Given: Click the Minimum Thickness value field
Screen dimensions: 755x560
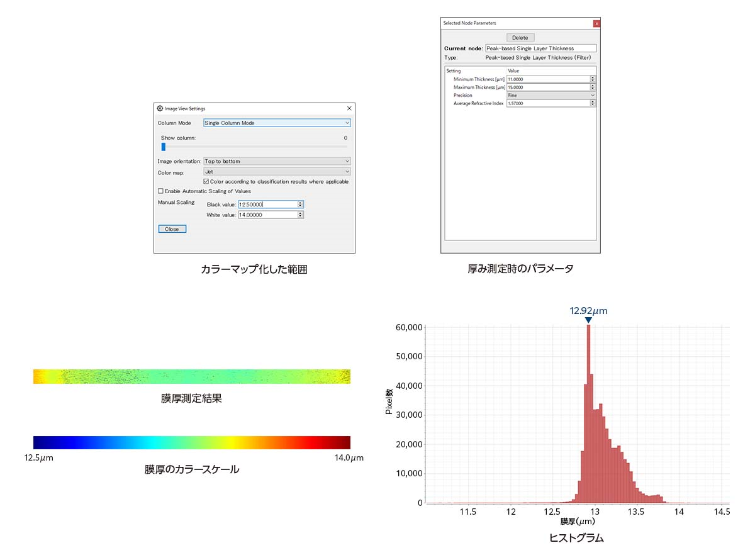Looking at the screenshot, I should pyautogui.click(x=547, y=79).
